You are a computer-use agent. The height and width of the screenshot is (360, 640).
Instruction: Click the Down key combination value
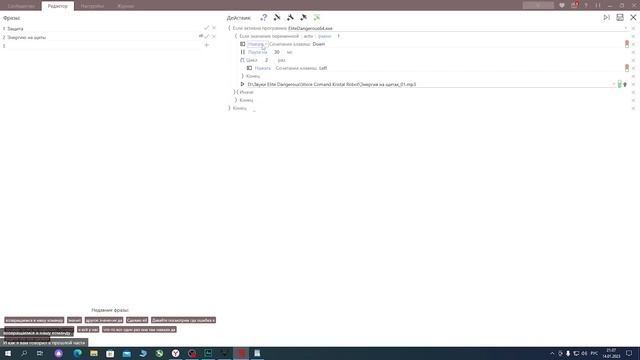[x=319, y=44]
